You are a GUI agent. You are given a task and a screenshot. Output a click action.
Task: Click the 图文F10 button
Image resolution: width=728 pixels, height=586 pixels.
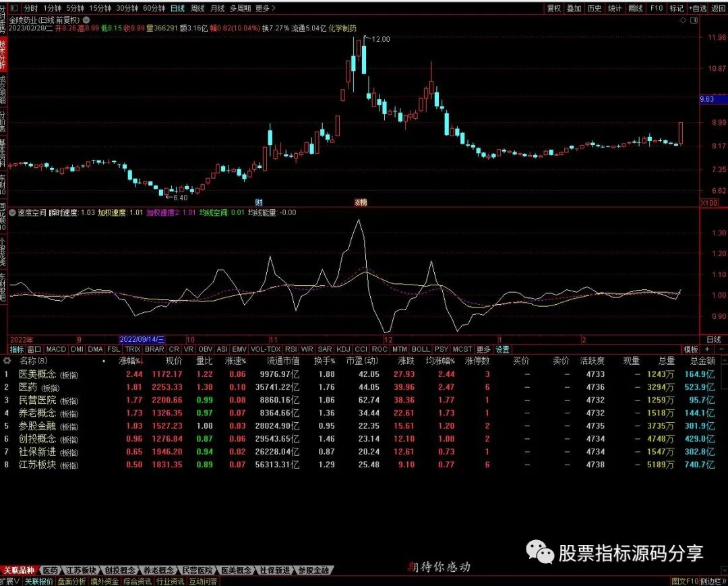[x=684, y=581]
